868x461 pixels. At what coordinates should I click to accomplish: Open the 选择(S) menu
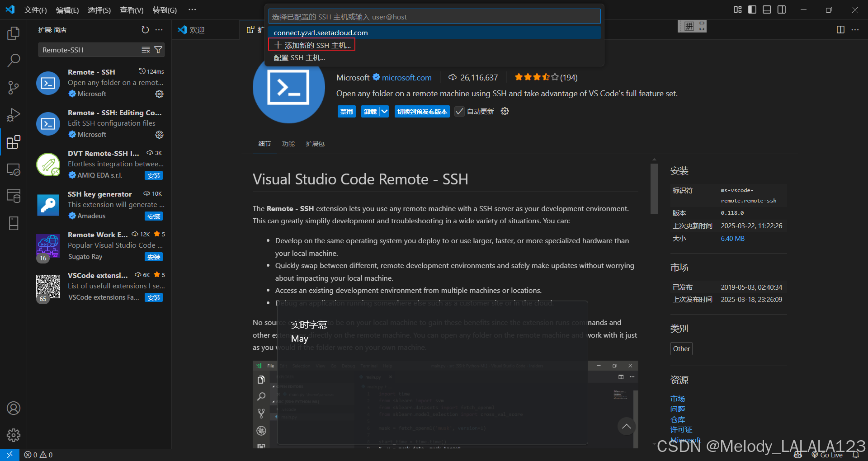tap(99, 10)
